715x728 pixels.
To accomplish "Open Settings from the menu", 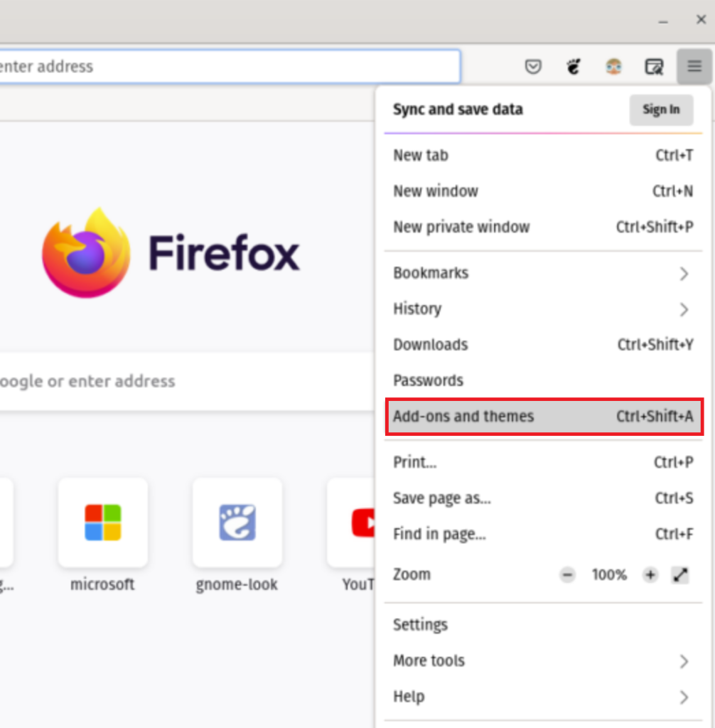I will [x=420, y=624].
